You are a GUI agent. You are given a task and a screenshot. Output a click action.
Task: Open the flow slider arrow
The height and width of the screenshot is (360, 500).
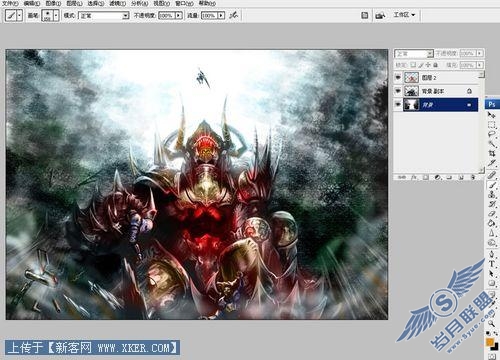click(x=221, y=15)
